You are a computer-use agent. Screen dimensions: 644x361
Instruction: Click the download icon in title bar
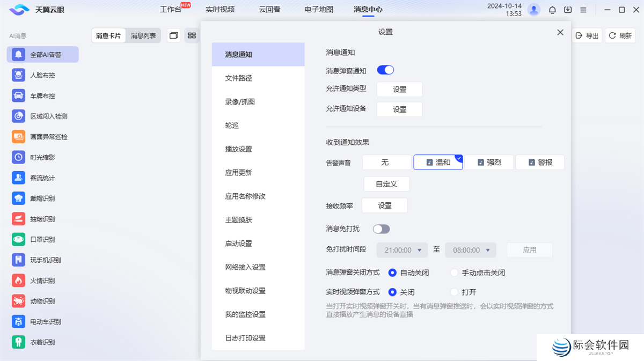pyautogui.click(x=567, y=9)
